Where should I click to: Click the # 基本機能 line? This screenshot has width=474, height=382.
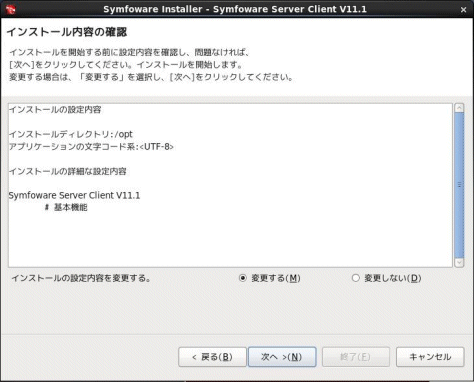(66, 207)
